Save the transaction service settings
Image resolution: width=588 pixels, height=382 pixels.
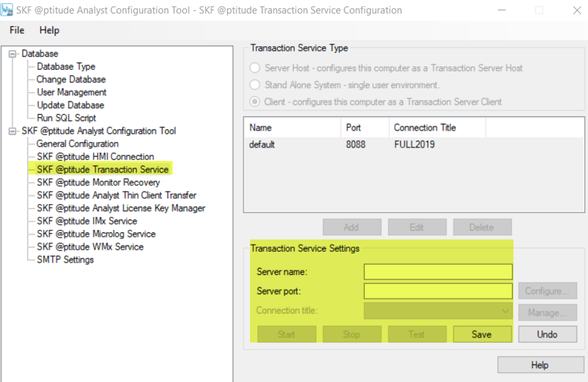(x=482, y=334)
